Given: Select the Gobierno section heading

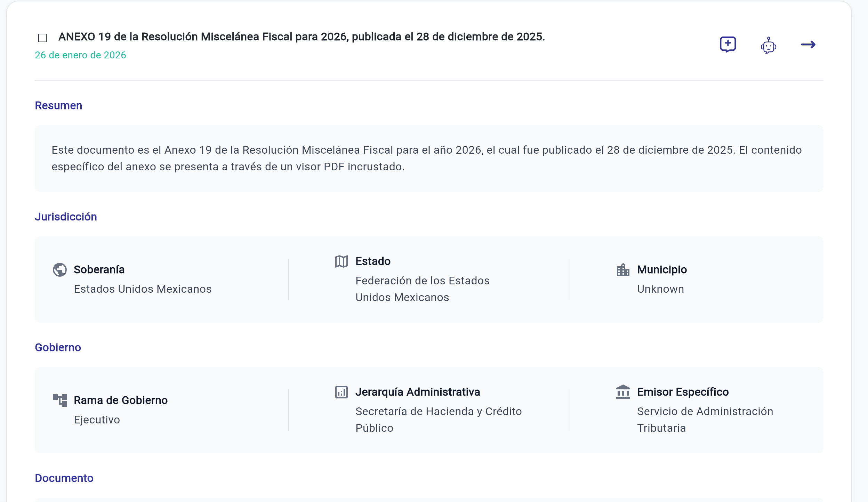Looking at the screenshot, I should (x=58, y=348).
